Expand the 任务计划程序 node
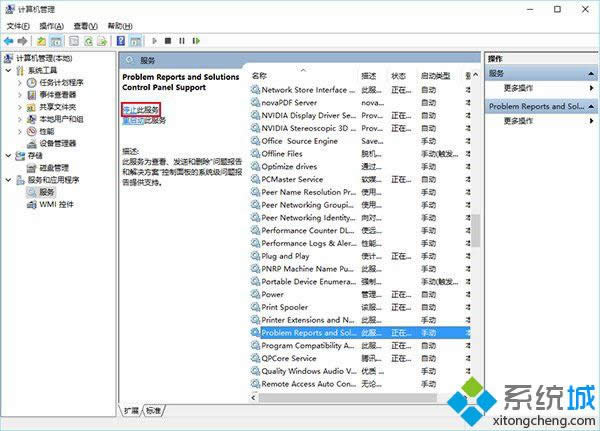Screen dimensions: 600x431 [20, 83]
